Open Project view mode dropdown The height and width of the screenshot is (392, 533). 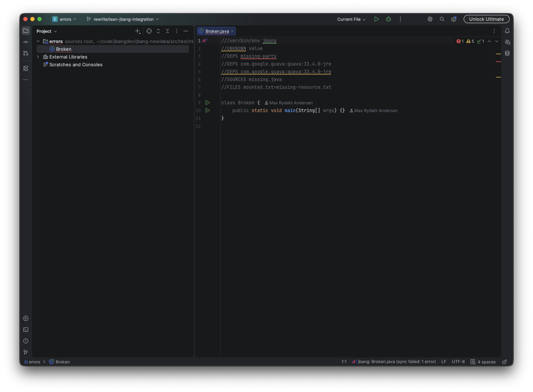pyautogui.click(x=47, y=31)
